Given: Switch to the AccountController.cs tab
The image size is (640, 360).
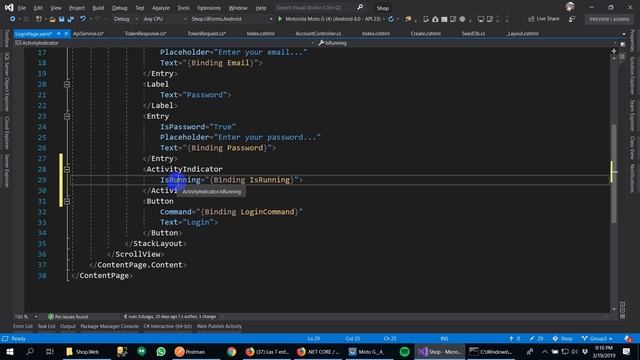Looking at the screenshot, I should pos(318,33).
